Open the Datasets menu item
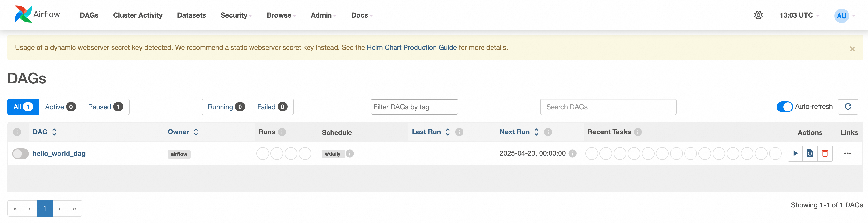The image size is (868, 223). [x=191, y=15]
